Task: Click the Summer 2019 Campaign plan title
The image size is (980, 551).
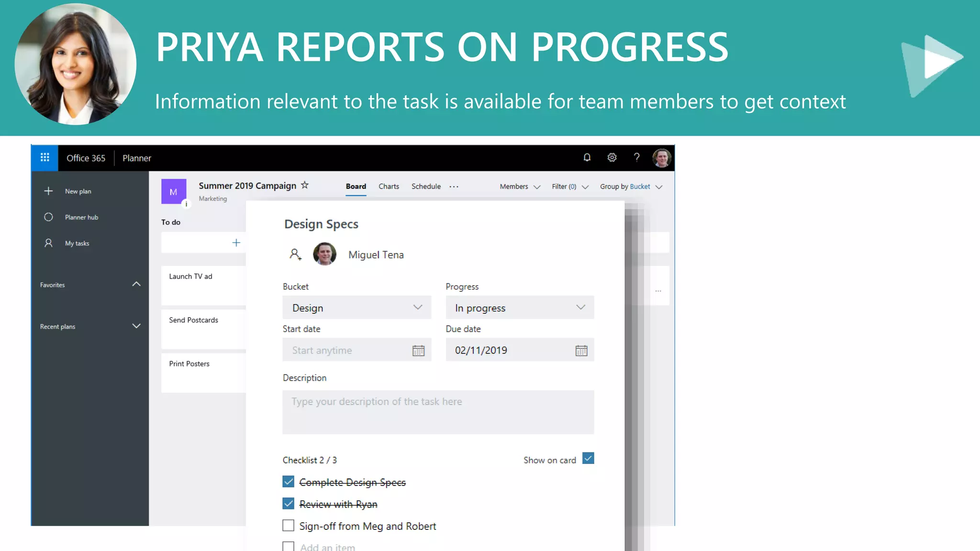Action: [247, 186]
